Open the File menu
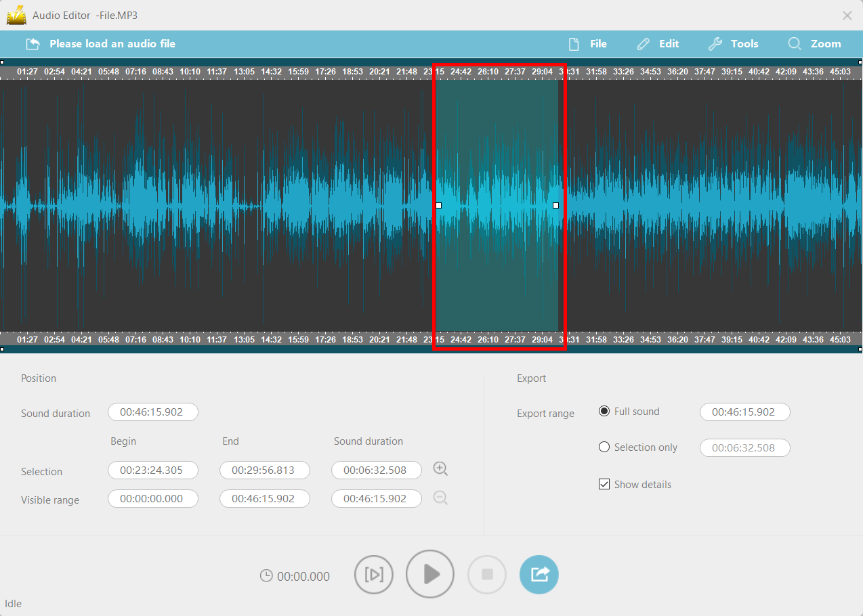Viewport: 863px width, 616px height. point(587,43)
